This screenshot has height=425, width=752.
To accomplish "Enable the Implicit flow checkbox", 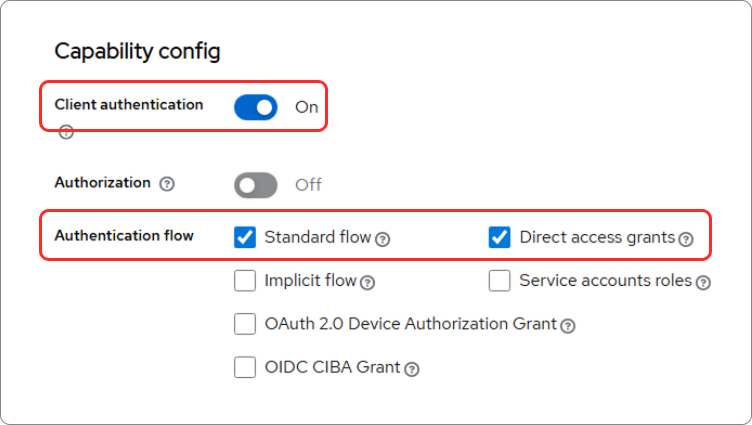I will coord(245,281).
